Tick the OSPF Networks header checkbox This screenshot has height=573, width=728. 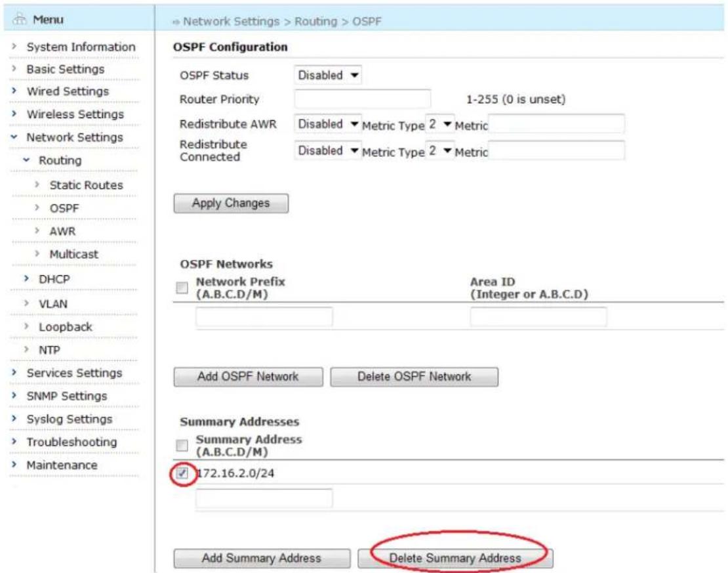pyautogui.click(x=182, y=287)
